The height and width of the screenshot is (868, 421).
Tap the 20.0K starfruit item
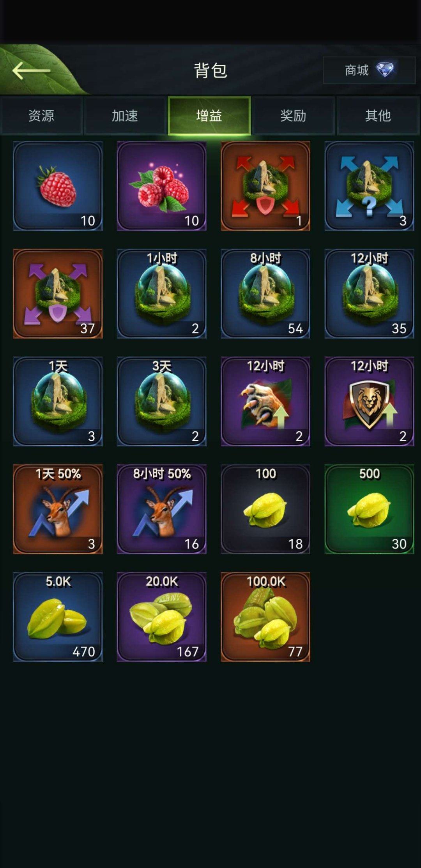(161, 617)
